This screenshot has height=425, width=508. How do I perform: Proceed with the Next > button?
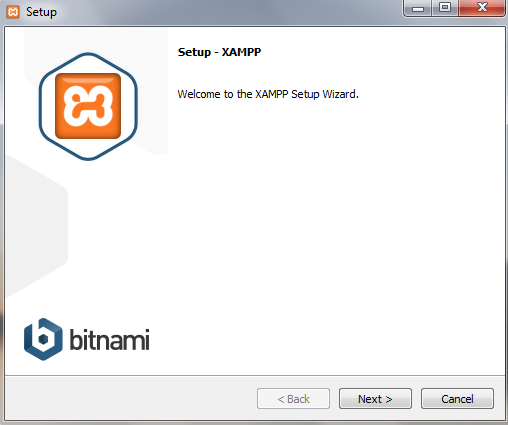point(375,399)
